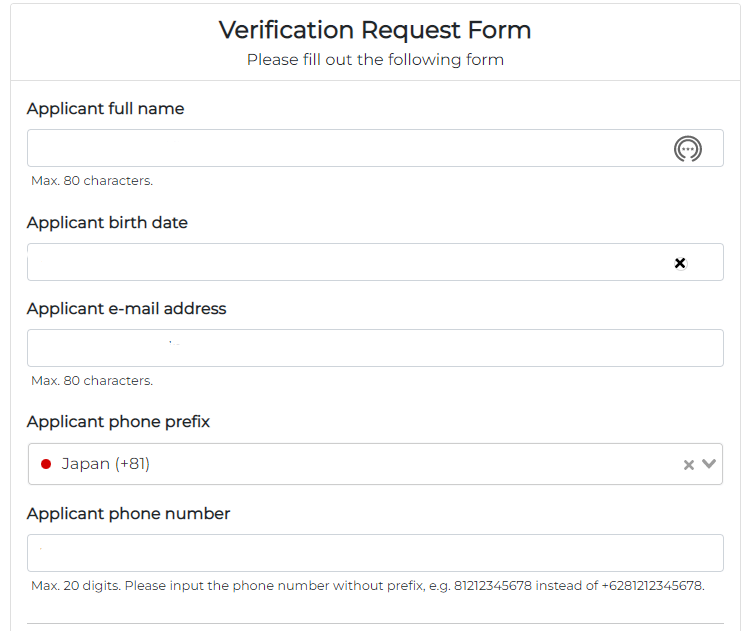Click the Applicant full name label
Viewport: 756px width, 631px height.
(x=106, y=108)
